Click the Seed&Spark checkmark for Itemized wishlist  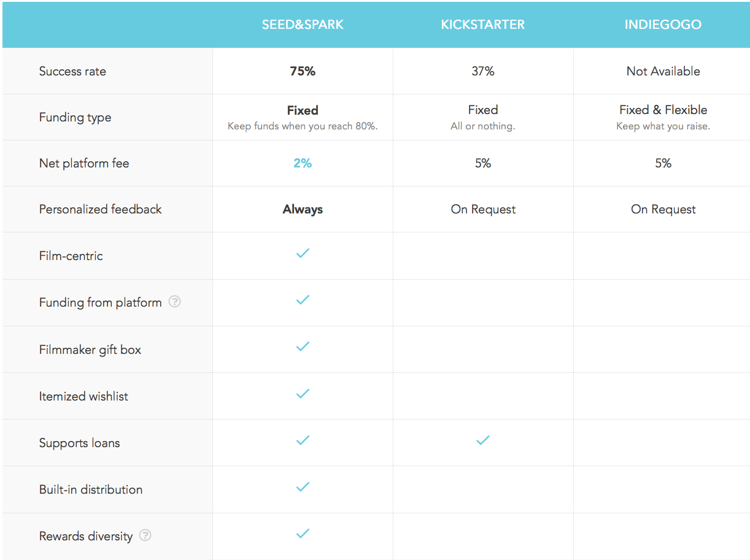pos(303,394)
